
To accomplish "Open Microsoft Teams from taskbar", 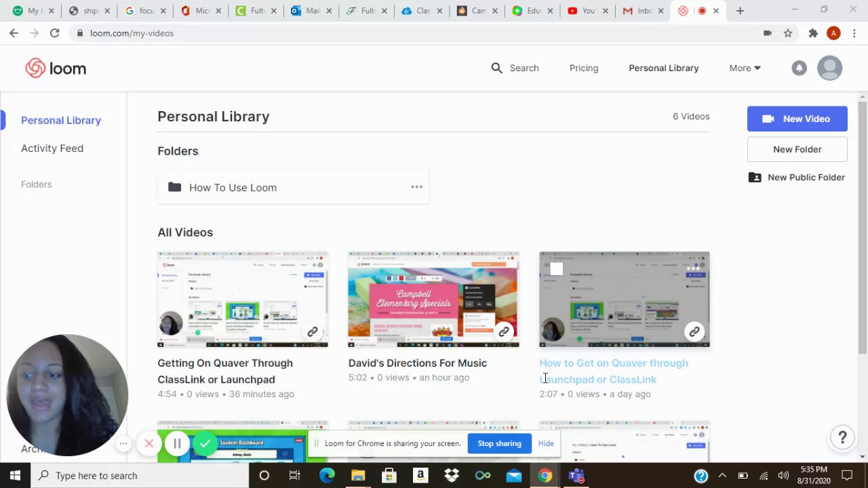I will point(576,475).
